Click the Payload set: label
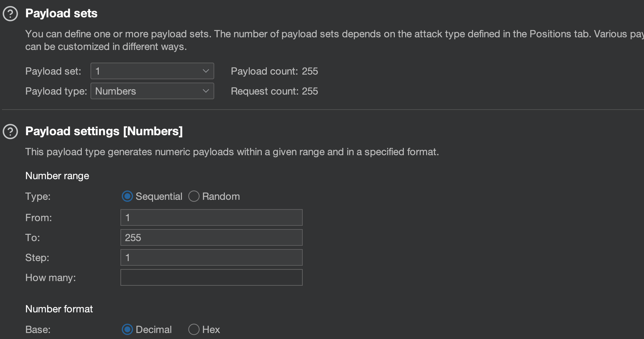The image size is (644, 339). pos(53,71)
